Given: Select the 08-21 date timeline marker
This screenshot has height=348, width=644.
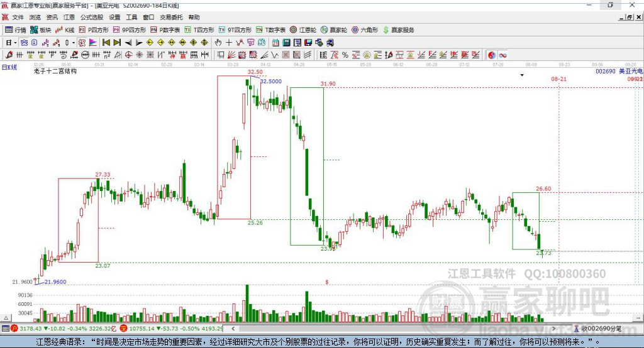Looking at the screenshot, I should click(x=558, y=79).
